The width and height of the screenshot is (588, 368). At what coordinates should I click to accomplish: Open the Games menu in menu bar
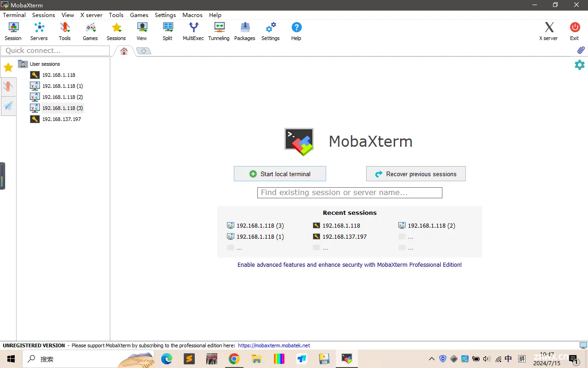coord(139,15)
